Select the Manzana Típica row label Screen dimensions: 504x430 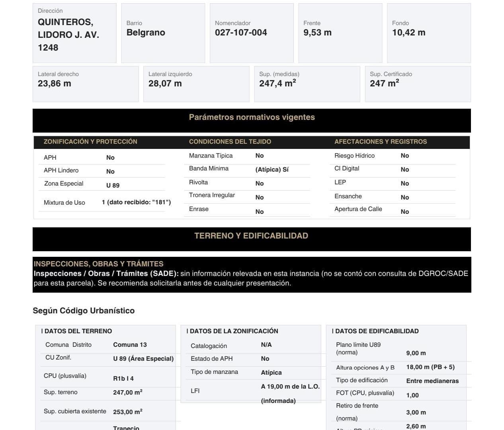[x=211, y=156]
